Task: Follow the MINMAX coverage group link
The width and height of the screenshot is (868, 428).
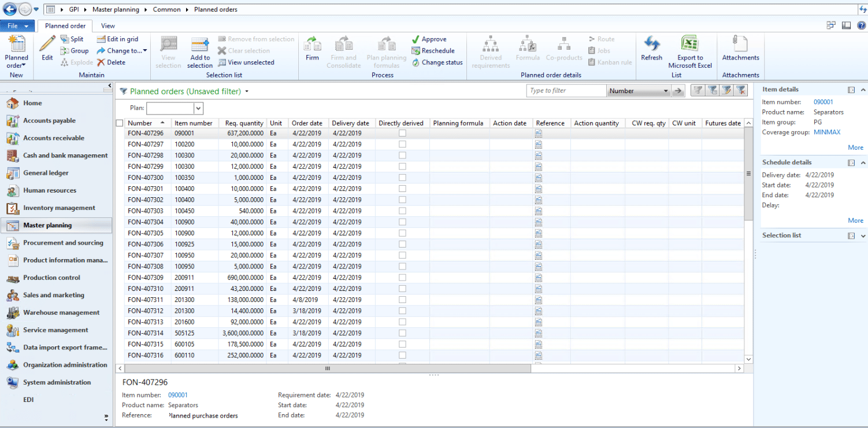Action: (x=826, y=132)
